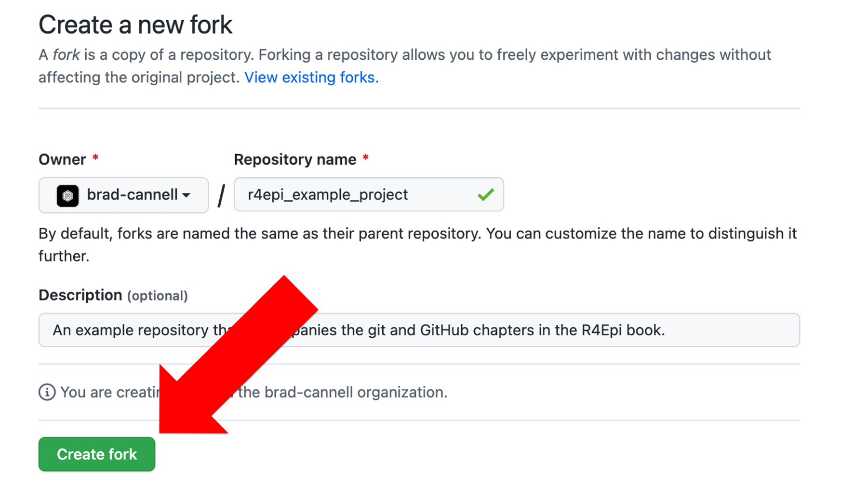868x488 pixels.
Task: Focus the Description text field
Action: click(419, 330)
